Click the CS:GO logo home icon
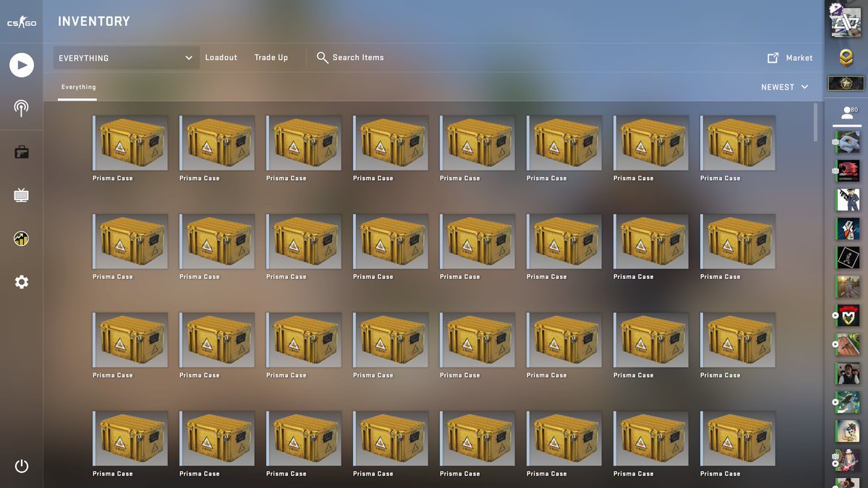Viewport: 868px width, 488px height. (22, 23)
